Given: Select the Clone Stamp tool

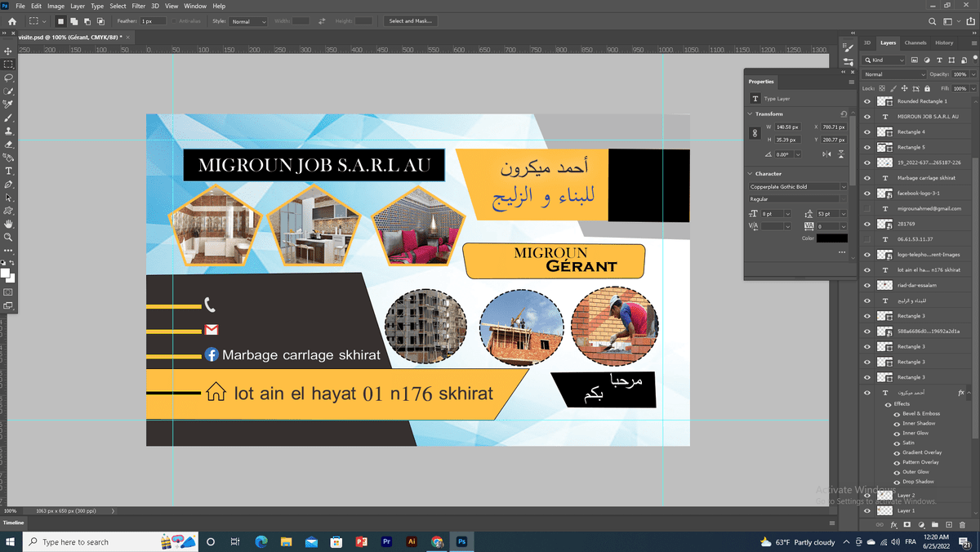Looking at the screenshot, I should click(x=8, y=131).
